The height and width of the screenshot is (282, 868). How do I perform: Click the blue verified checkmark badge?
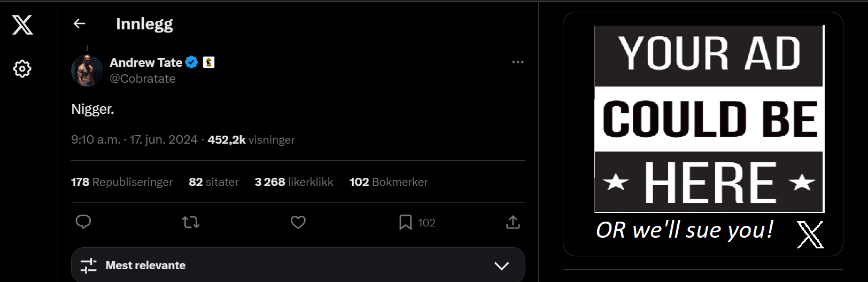[191, 62]
